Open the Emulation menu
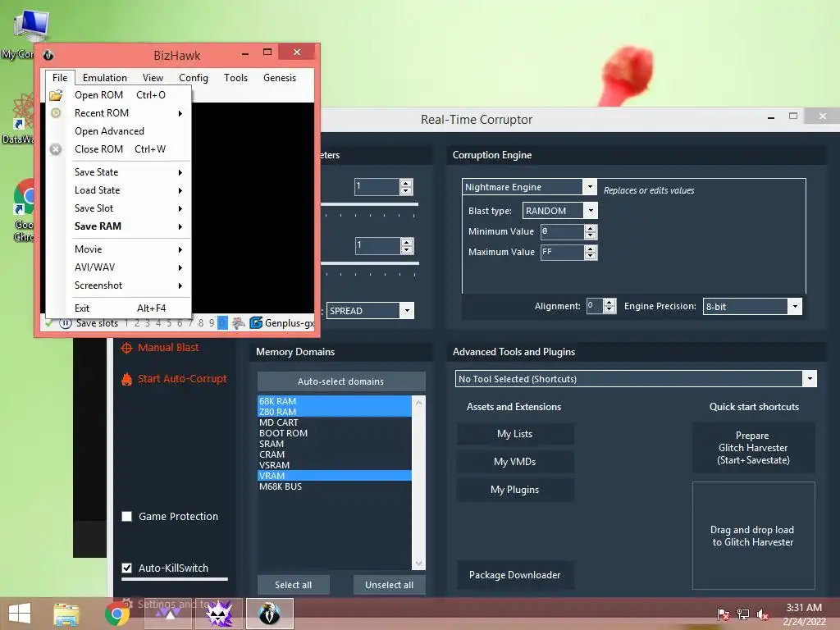Image resolution: width=840 pixels, height=630 pixels. pos(105,78)
